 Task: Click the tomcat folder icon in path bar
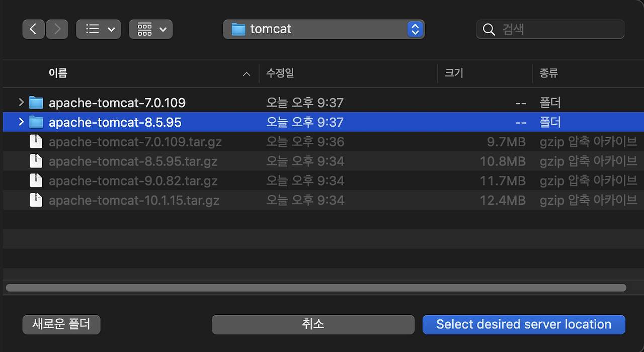click(x=238, y=29)
